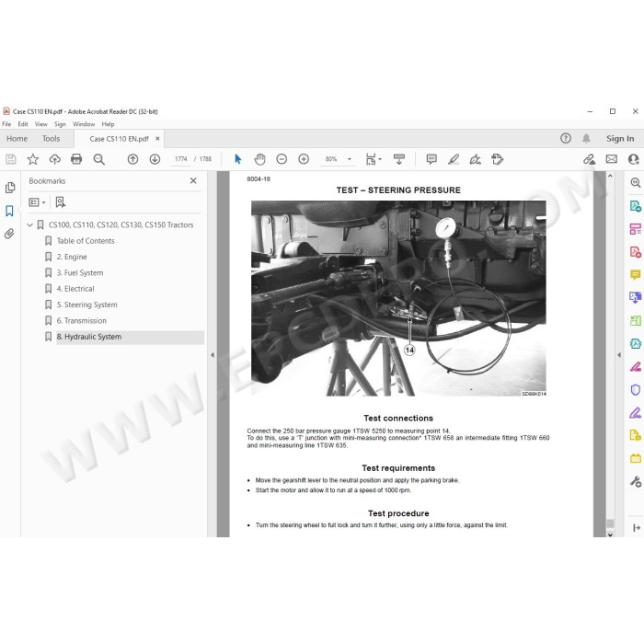Click the Save file icon
644x644 pixels.
[x=11, y=159]
